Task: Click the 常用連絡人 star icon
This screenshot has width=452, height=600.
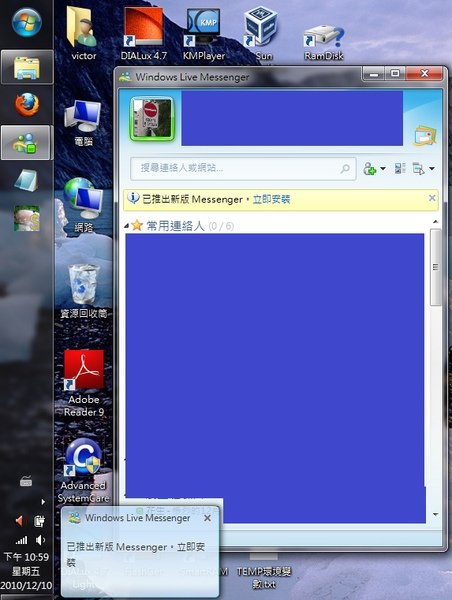Action: (137, 225)
